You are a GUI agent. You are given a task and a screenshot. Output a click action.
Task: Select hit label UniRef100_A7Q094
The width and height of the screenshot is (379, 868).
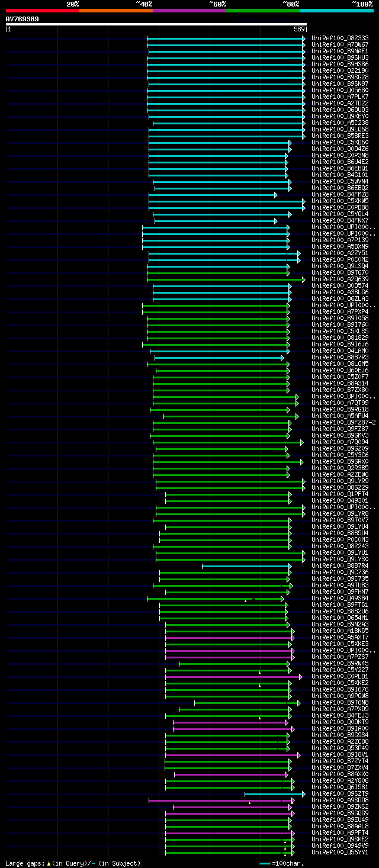[x=340, y=442]
